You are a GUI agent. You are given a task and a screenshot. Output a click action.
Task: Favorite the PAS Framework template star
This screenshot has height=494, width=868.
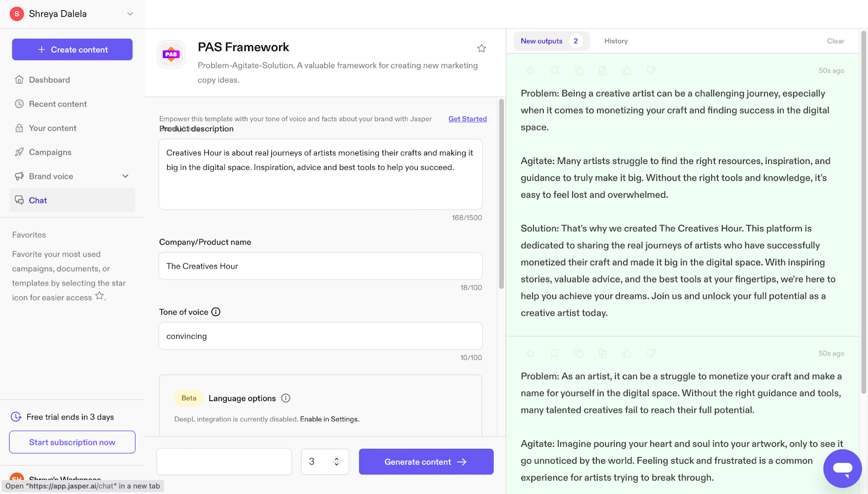[x=481, y=48]
